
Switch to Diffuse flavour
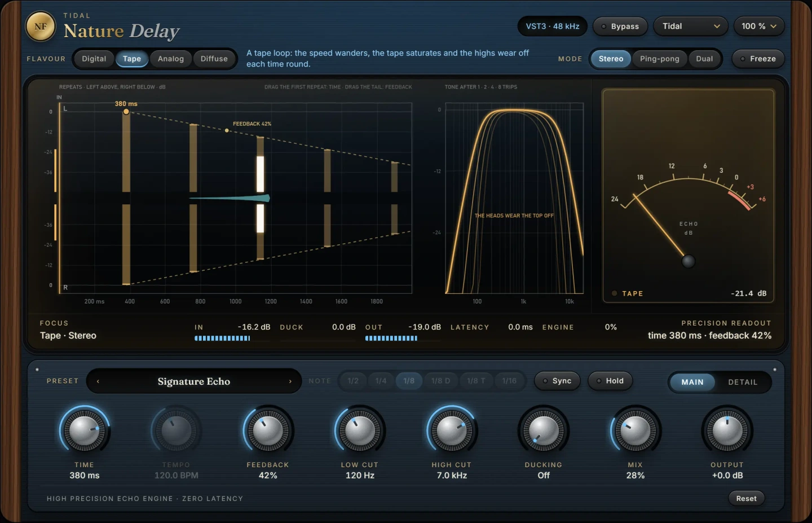tap(214, 59)
